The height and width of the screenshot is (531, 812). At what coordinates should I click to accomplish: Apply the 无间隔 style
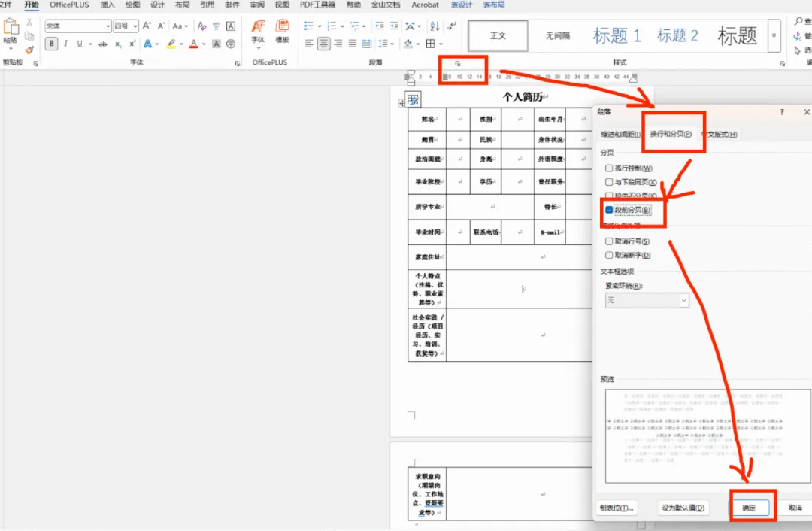[x=558, y=36]
